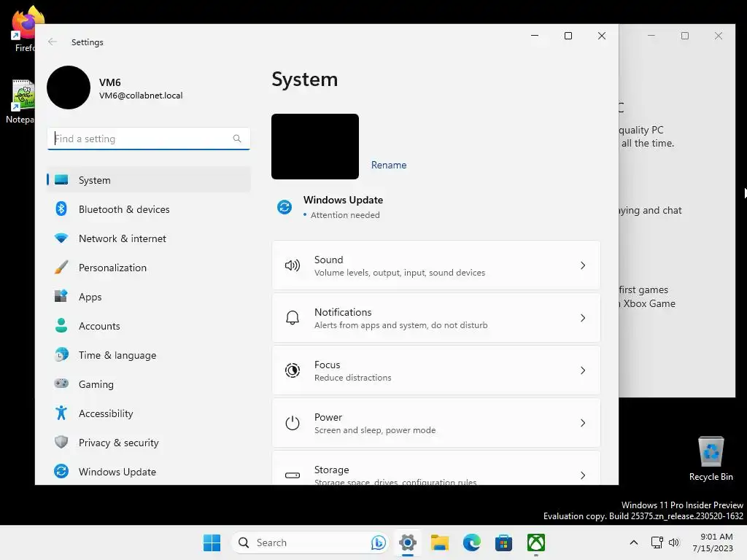
Task: Click the PC desktop thumbnail preview
Action: [315, 146]
